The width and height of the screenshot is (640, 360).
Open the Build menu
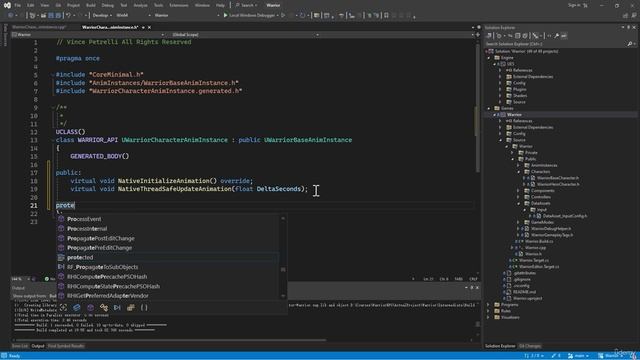91,5
